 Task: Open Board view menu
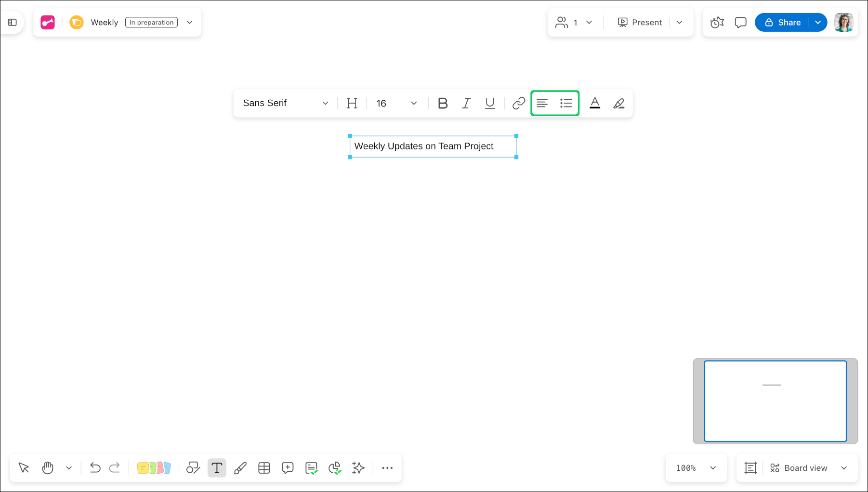pos(808,468)
